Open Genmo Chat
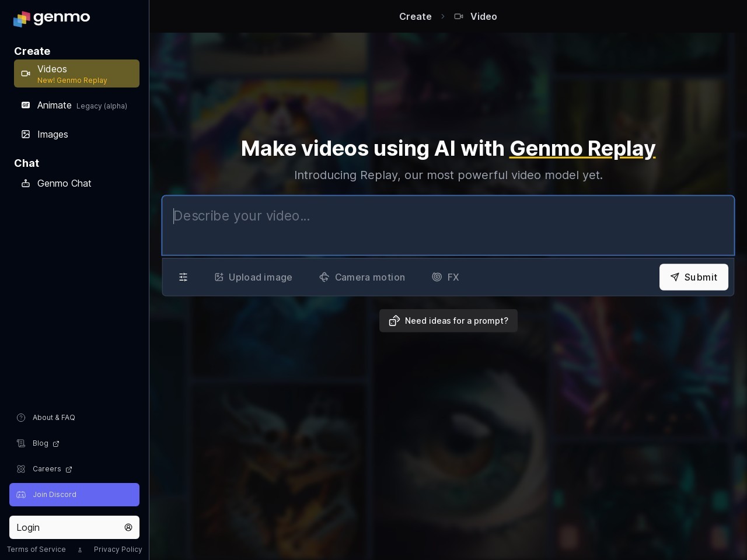This screenshot has width=747, height=560. click(64, 183)
